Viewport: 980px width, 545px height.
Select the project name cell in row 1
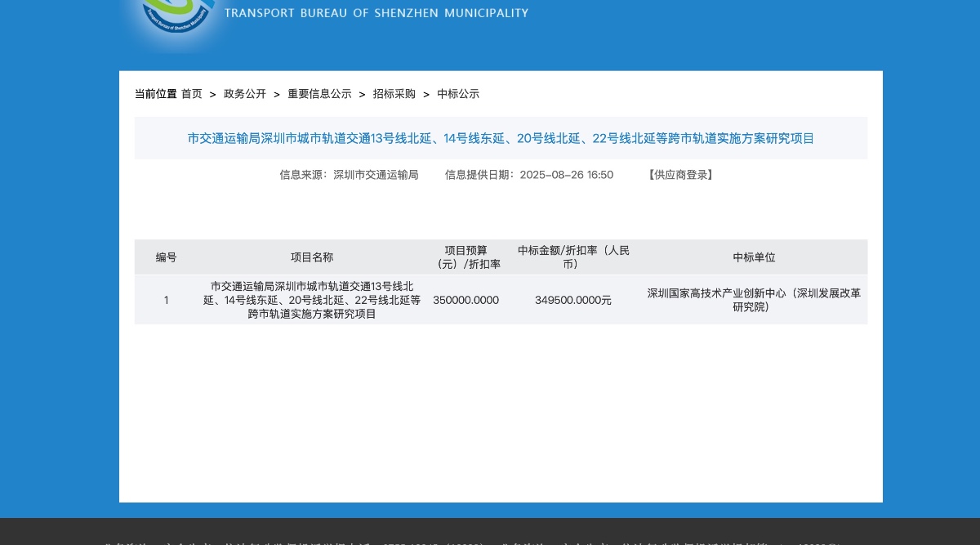[x=312, y=300]
